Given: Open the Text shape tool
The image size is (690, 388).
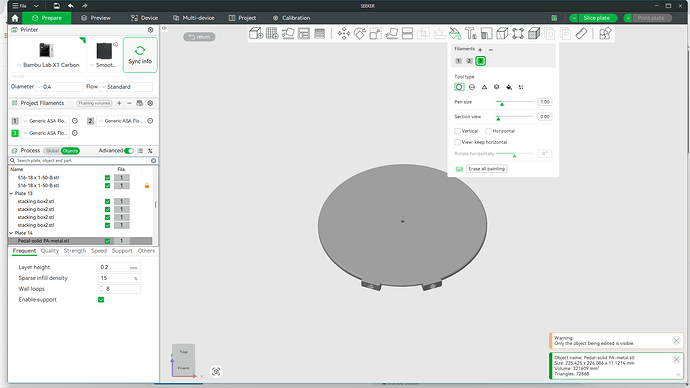Looking at the screenshot, I should [470, 33].
